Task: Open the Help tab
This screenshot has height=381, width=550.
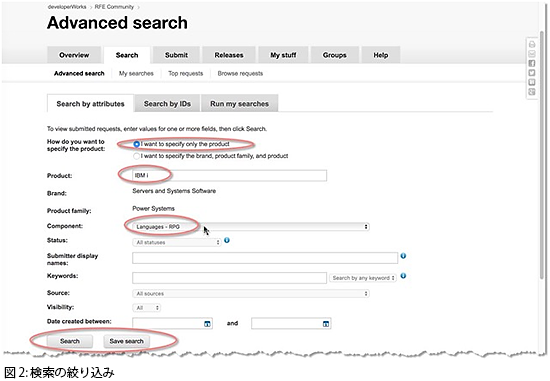Action: [381, 55]
